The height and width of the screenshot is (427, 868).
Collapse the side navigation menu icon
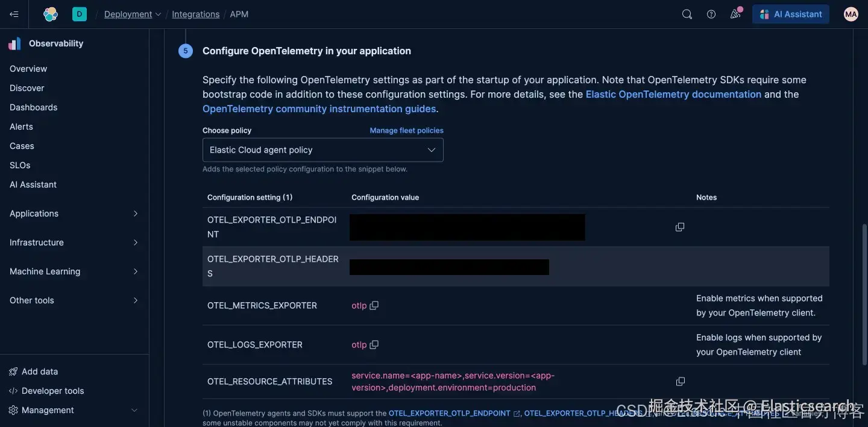(14, 14)
